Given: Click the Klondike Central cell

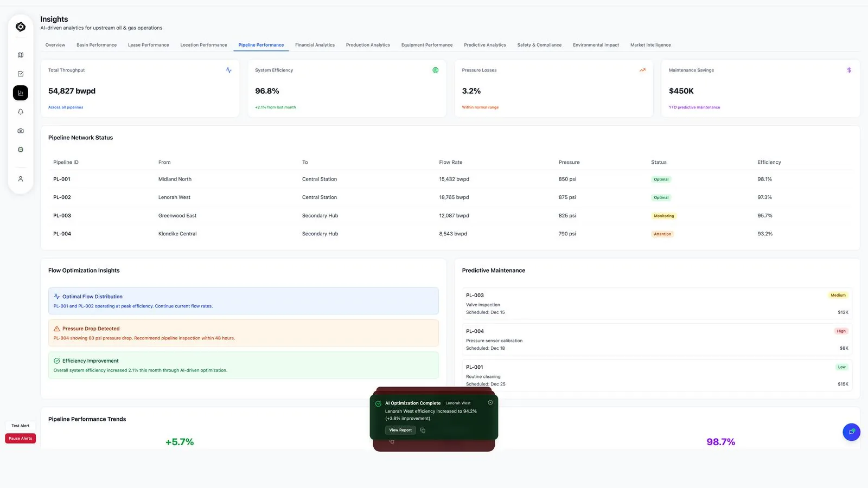Looking at the screenshot, I should 177,234.
